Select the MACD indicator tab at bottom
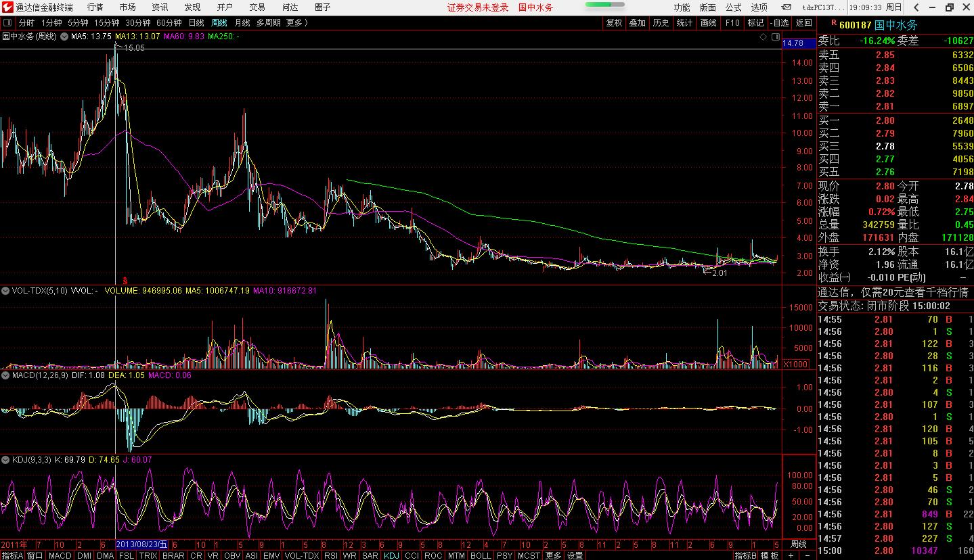The height and width of the screenshot is (560, 974). point(60,555)
